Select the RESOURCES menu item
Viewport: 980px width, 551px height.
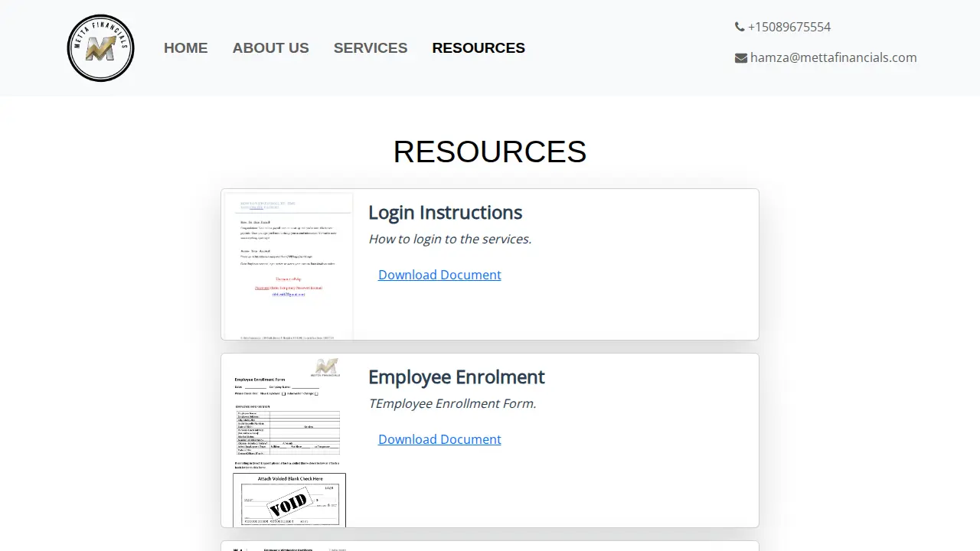479,48
